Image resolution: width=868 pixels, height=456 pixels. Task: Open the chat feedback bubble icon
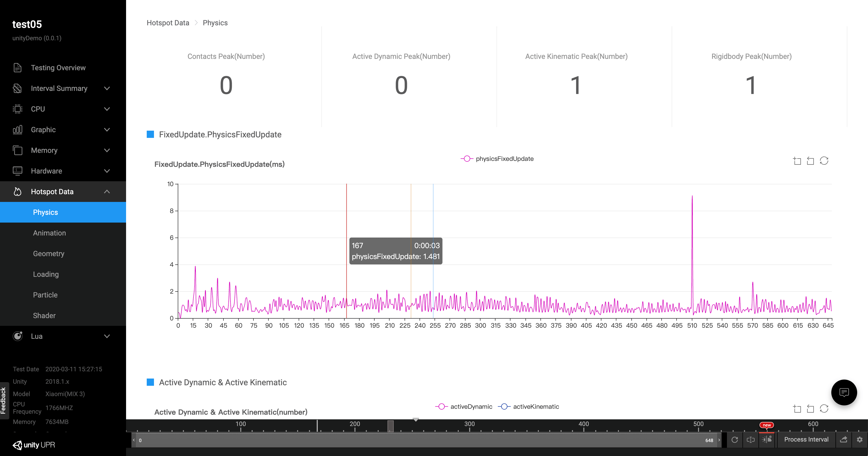(844, 392)
